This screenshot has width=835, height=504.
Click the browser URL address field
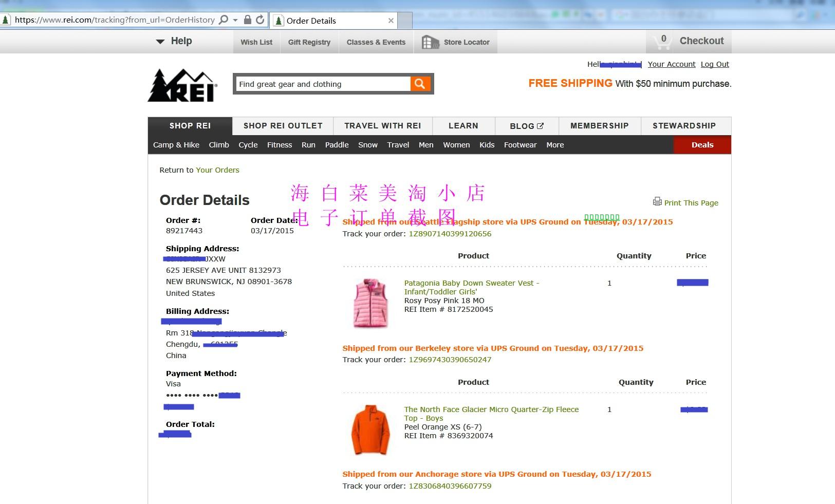tap(115, 20)
